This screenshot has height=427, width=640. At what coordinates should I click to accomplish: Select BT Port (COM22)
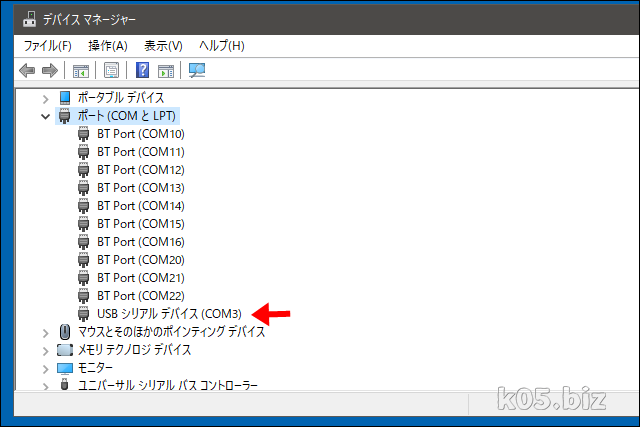point(141,296)
